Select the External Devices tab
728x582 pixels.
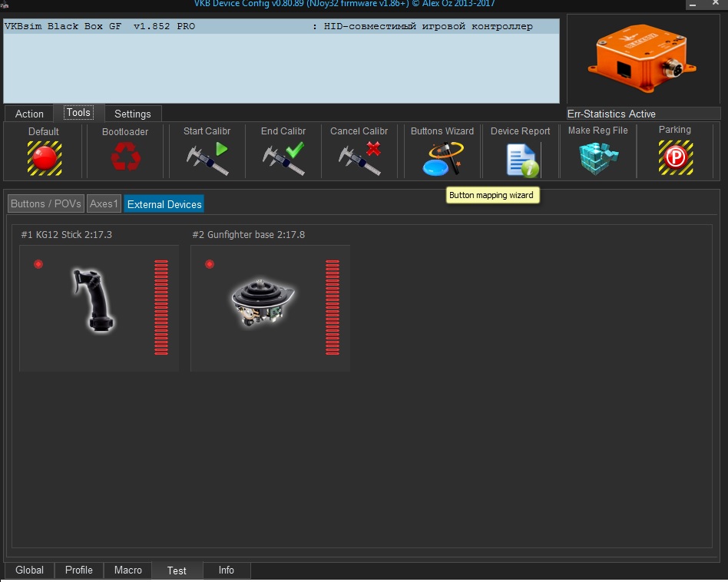point(164,204)
